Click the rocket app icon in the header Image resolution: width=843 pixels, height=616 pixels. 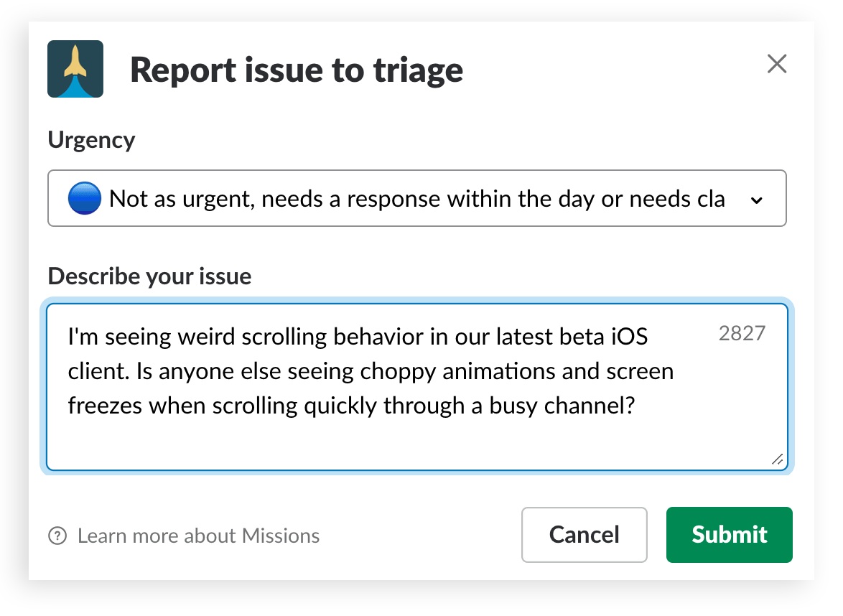pyautogui.click(x=75, y=69)
